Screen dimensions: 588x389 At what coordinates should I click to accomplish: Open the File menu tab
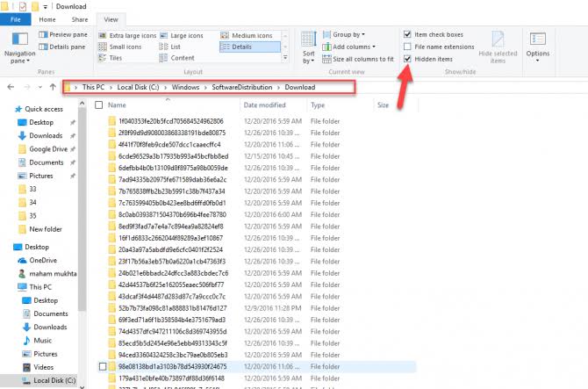pyautogui.click(x=16, y=19)
